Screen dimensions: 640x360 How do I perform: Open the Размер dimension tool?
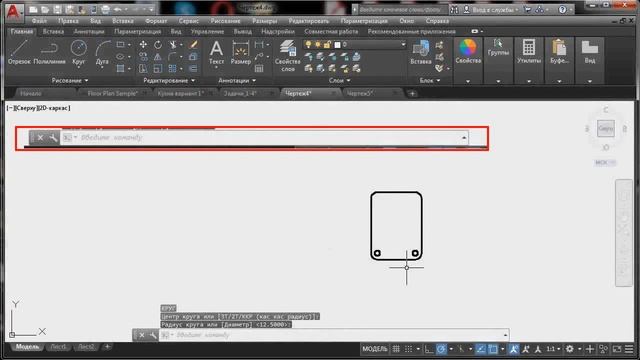[240, 52]
